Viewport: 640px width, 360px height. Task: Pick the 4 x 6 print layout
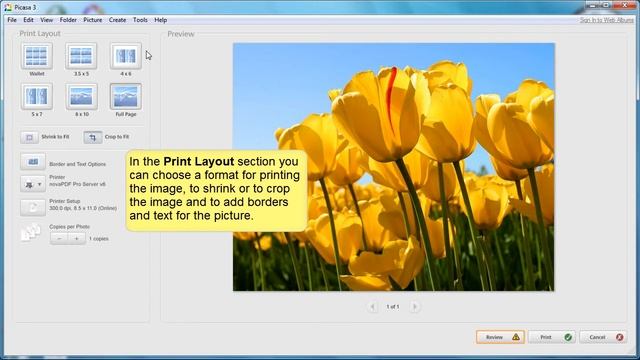coord(126,56)
